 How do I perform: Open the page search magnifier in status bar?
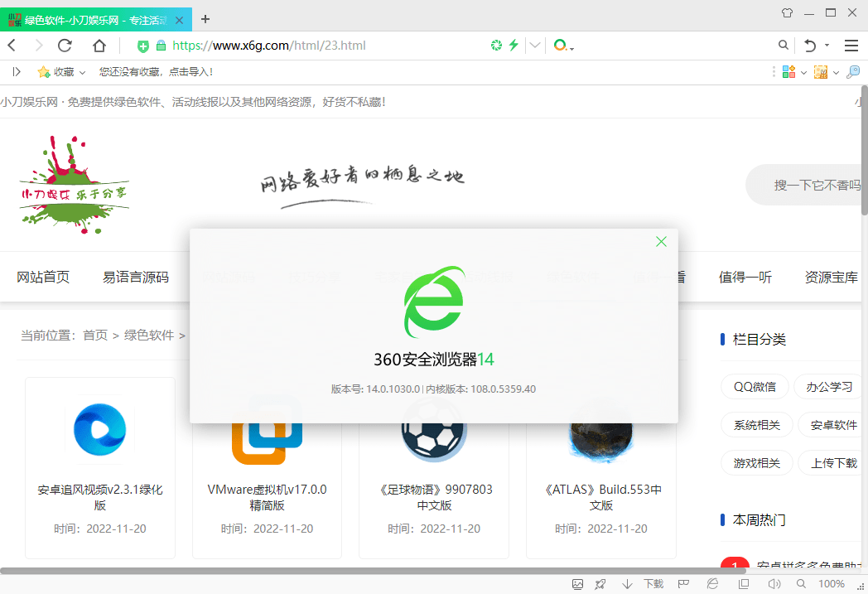(x=802, y=583)
